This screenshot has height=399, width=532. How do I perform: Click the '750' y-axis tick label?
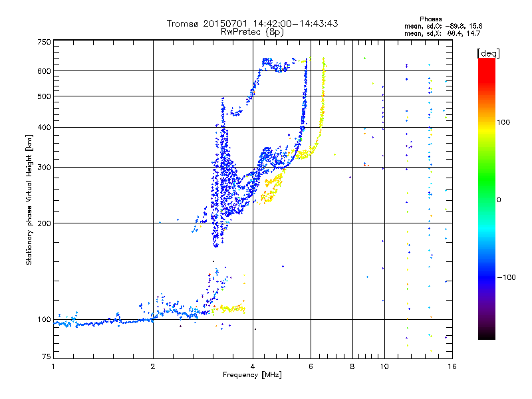(45, 42)
